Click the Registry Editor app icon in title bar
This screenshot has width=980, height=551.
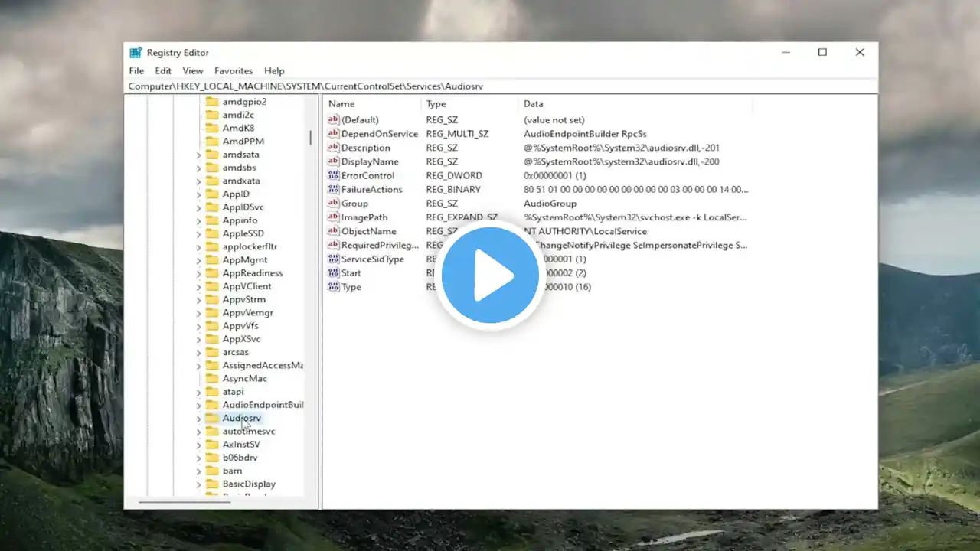(x=136, y=53)
